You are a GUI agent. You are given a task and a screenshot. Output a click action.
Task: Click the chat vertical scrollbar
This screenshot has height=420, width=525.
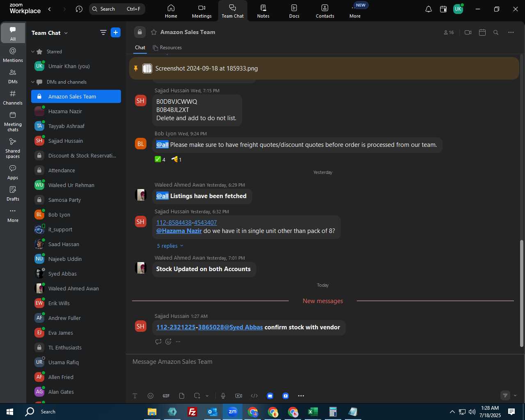[522, 293]
